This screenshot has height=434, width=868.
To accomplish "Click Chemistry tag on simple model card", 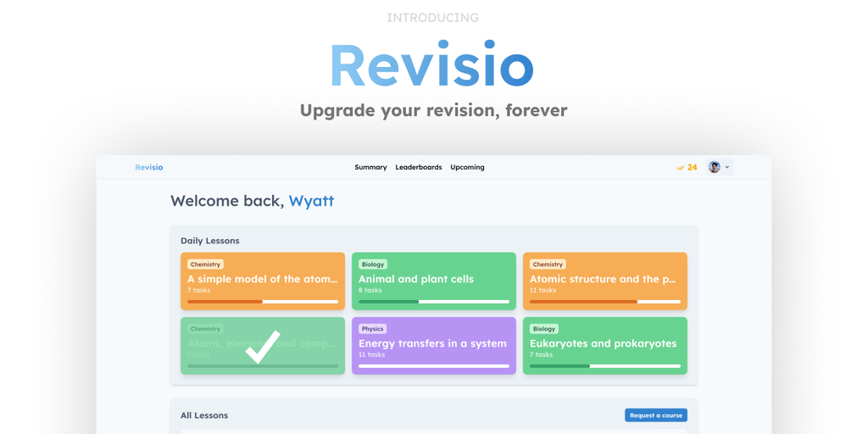I will coord(205,264).
